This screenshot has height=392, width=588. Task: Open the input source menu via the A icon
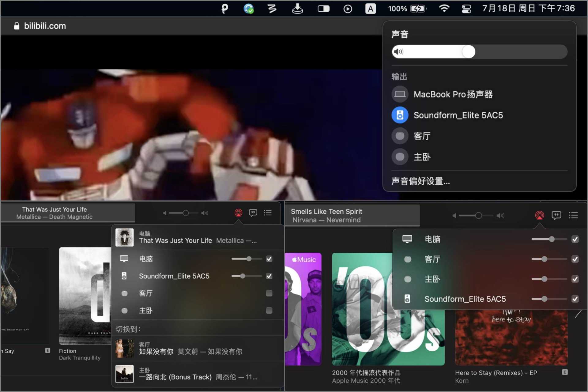click(370, 9)
